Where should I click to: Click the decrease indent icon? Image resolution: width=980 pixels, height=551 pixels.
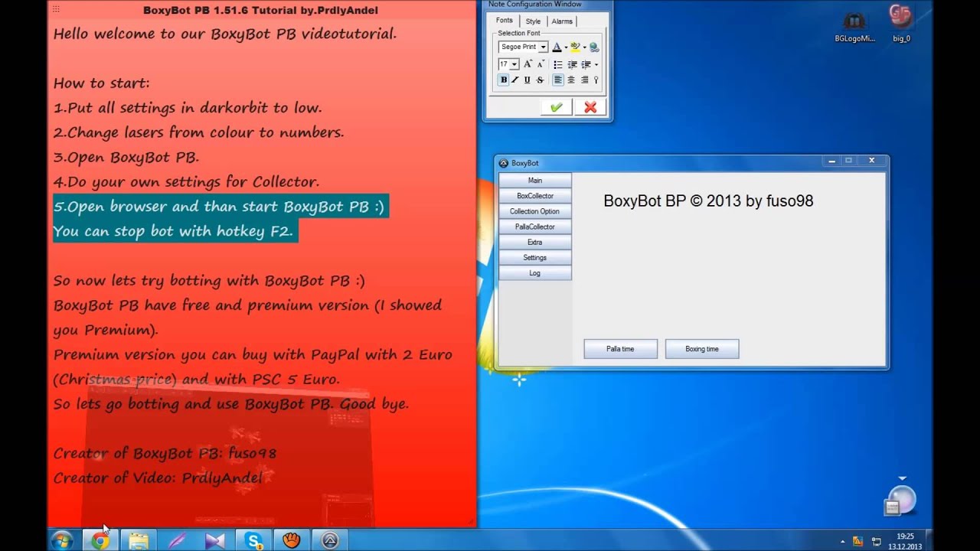pos(572,64)
